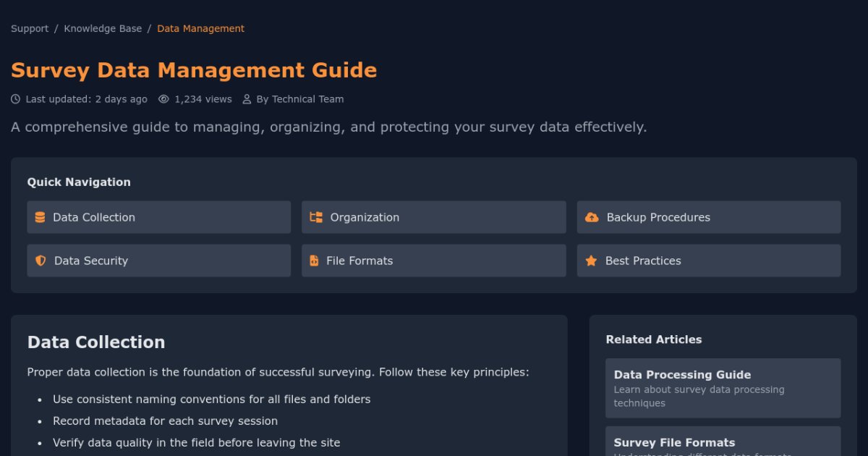Select Best Practices in Quick Navigation
868x456 pixels.
[708, 260]
